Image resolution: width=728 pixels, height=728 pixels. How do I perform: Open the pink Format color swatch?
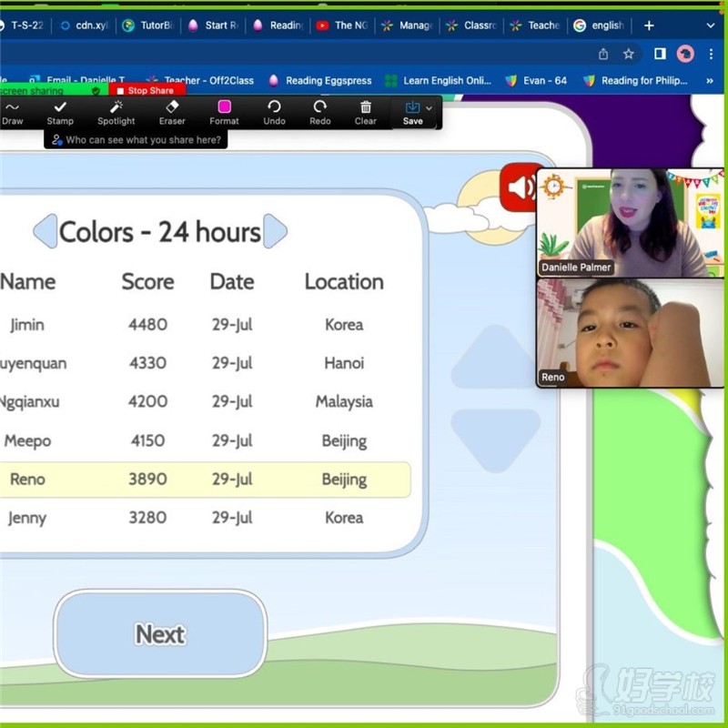point(224,107)
